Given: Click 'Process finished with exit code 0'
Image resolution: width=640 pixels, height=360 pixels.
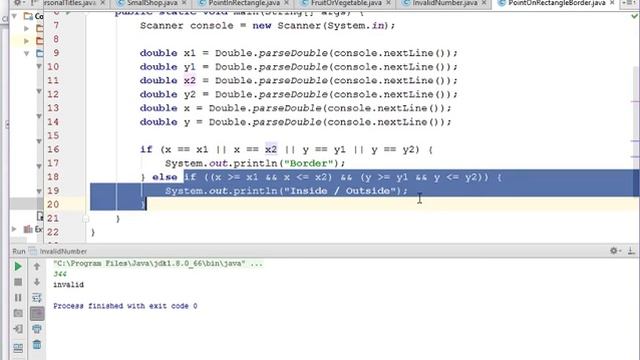Looking at the screenshot, I should tap(125, 306).
